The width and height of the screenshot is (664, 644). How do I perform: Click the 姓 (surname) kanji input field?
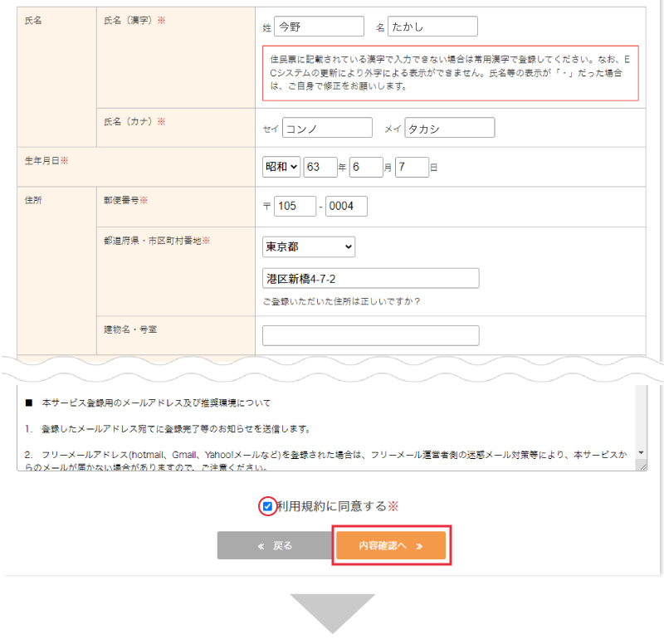coord(319,27)
